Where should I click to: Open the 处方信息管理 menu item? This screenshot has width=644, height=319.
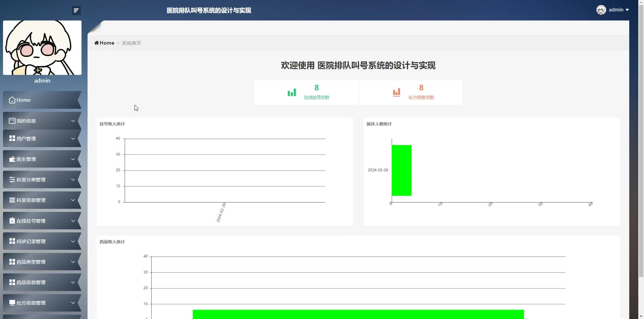pos(31,303)
